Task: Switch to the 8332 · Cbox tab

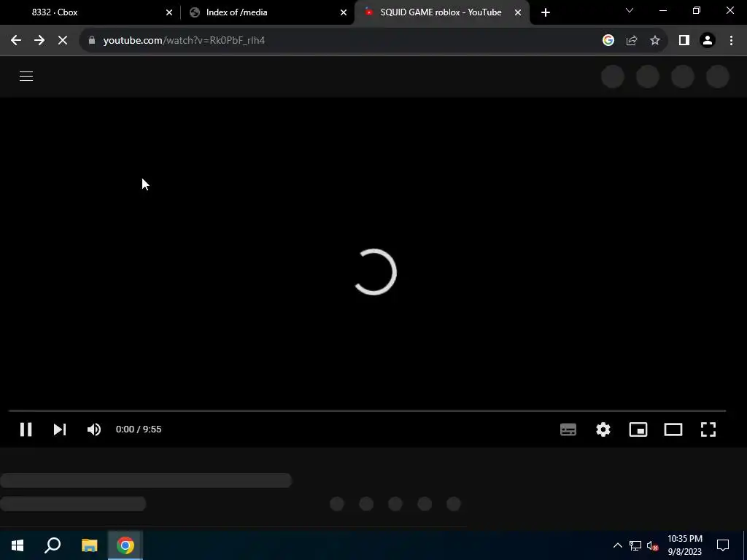Action: tap(90, 12)
